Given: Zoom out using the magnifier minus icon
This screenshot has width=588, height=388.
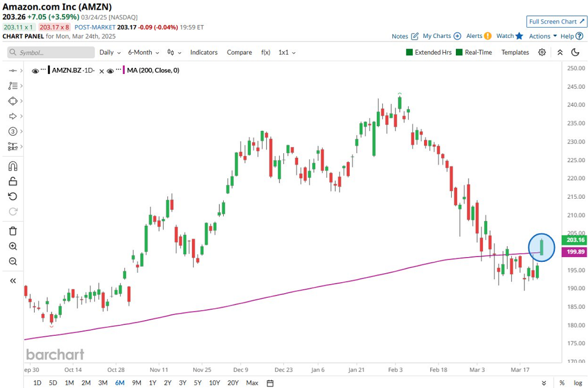Looking at the screenshot, I should click(x=13, y=261).
